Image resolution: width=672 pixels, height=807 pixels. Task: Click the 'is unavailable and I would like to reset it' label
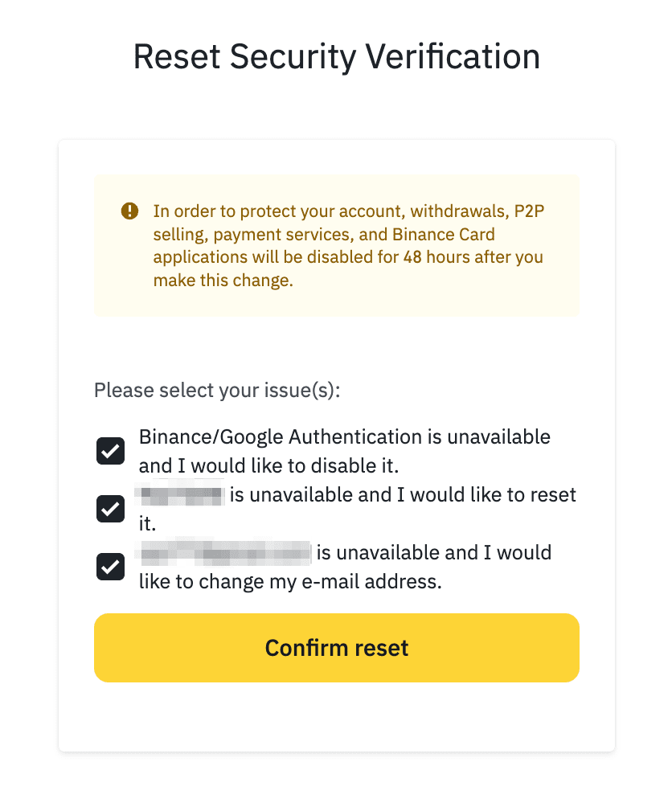click(402, 495)
